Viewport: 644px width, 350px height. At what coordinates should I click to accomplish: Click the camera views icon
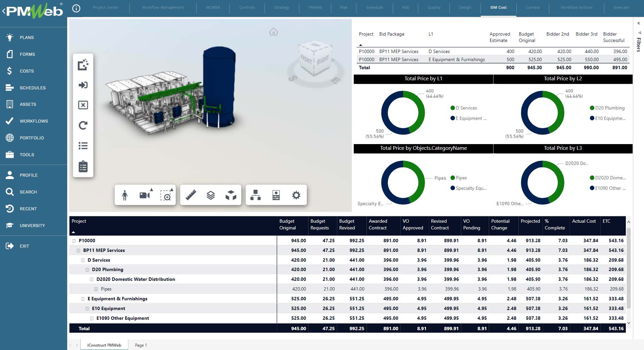145,195
